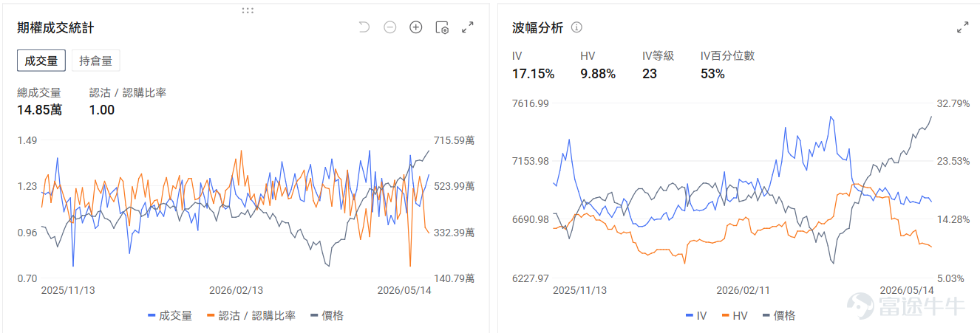Expand 波幅分析 panel to fullscreen
This screenshot has width=980, height=333.
pos(963,27)
